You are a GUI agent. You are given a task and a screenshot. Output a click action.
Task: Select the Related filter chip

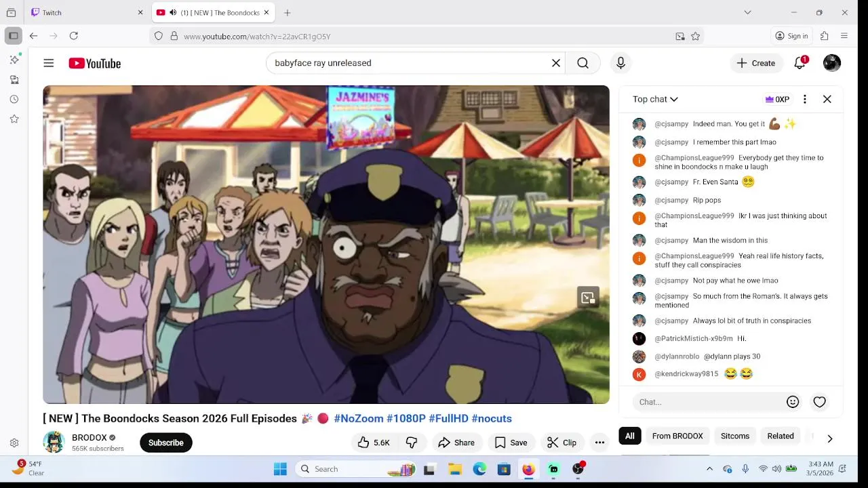(781, 436)
